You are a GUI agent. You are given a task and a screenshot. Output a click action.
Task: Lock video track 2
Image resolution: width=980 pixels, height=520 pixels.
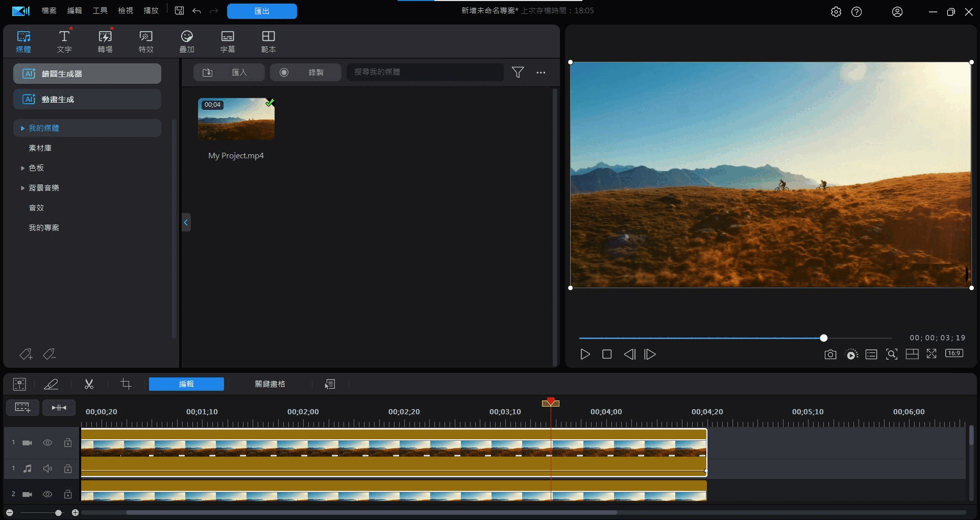[x=68, y=494]
